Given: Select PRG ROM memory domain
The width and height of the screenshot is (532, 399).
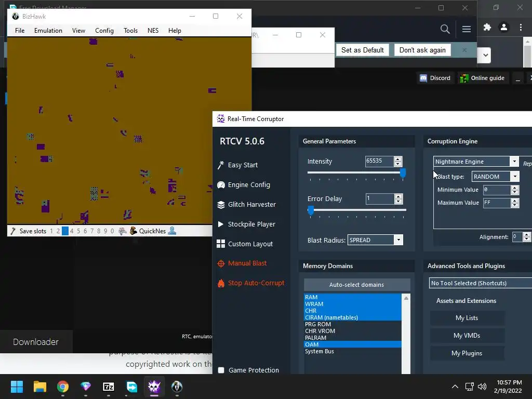Looking at the screenshot, I should coord(353,324).
